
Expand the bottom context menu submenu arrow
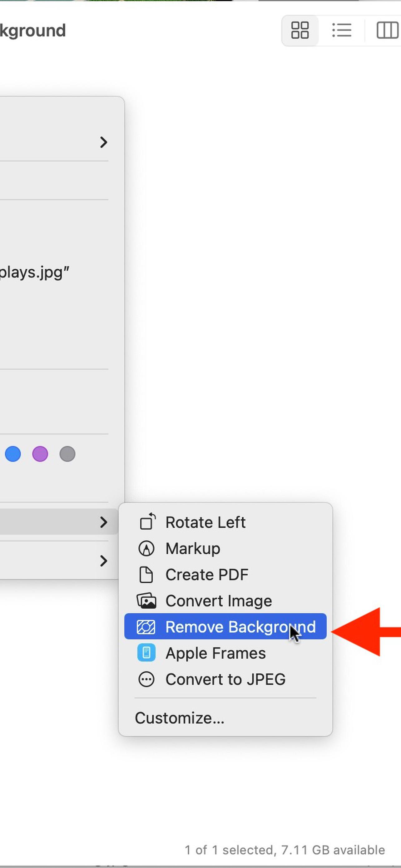tap(104, 561)
